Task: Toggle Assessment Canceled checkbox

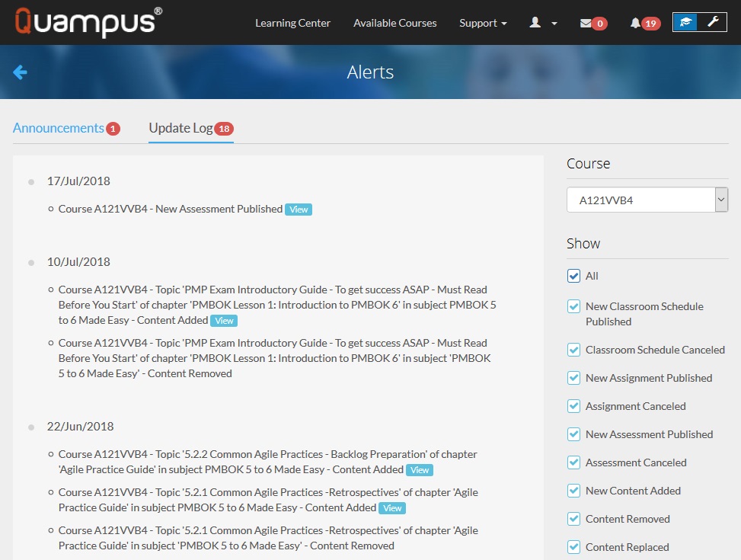Action: click(x=574, y=462)
